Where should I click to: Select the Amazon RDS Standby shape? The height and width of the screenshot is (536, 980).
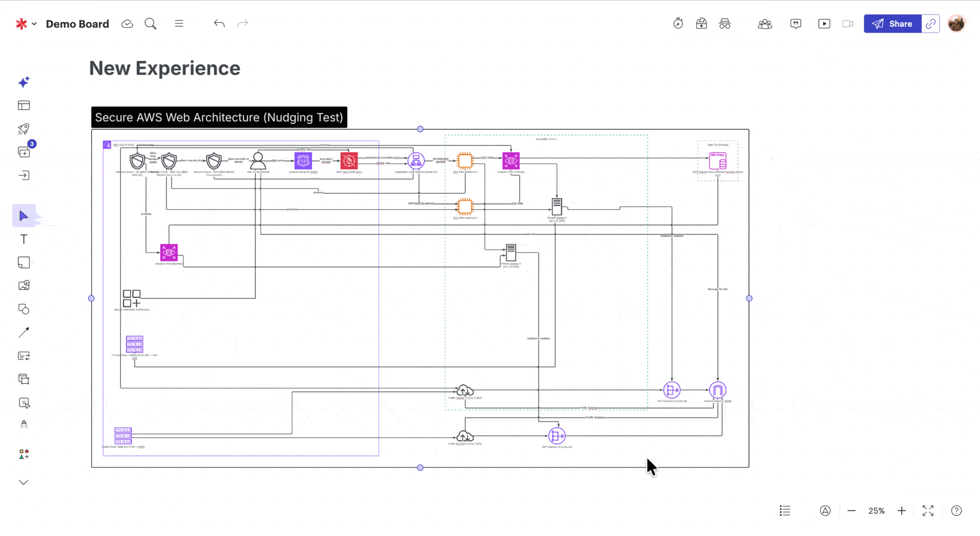pos(169,252)
